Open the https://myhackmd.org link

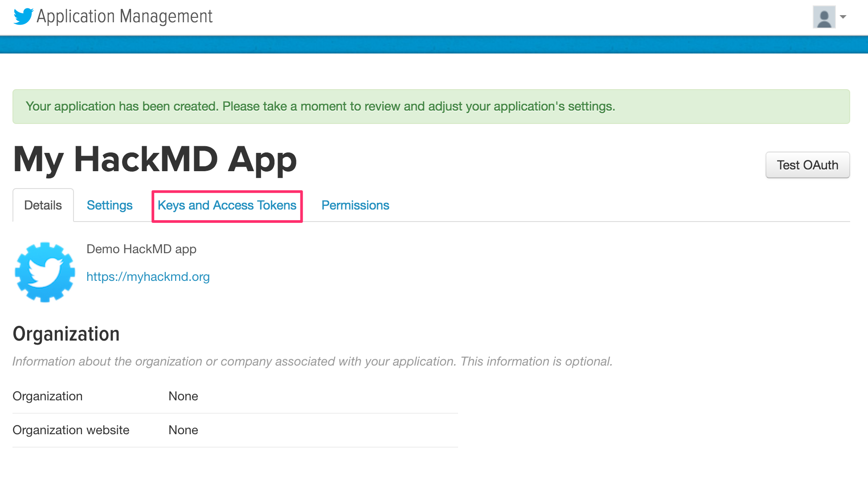click(148, 277)
